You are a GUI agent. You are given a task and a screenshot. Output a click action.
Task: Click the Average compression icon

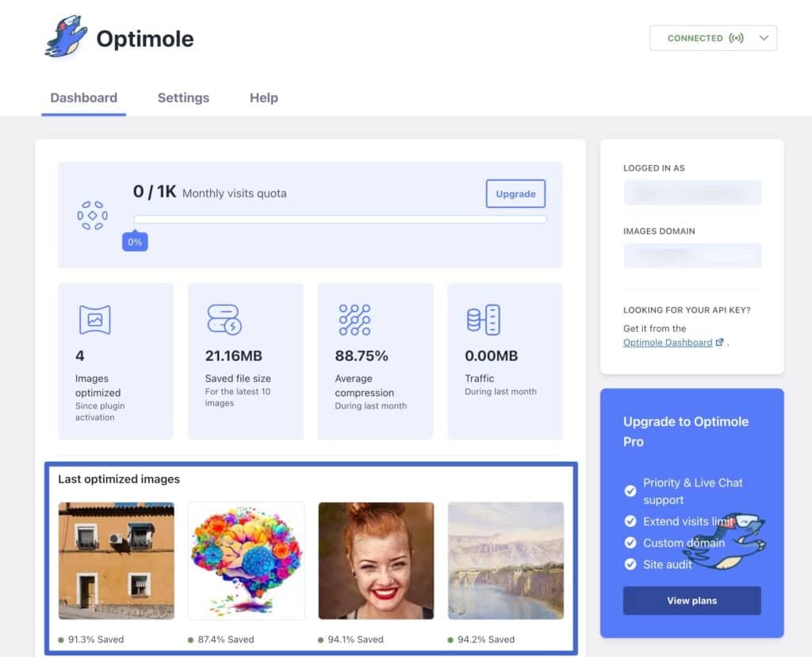tap(354, 319)
